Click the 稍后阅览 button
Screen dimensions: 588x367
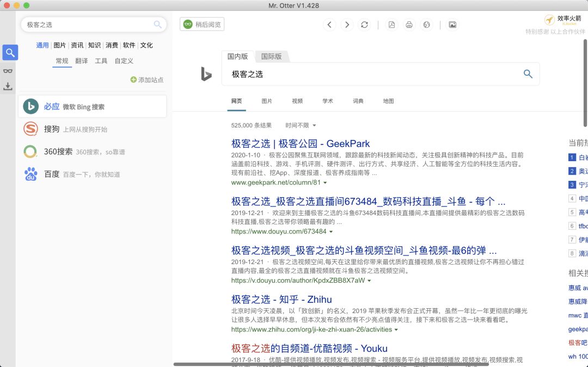[202, 25]
